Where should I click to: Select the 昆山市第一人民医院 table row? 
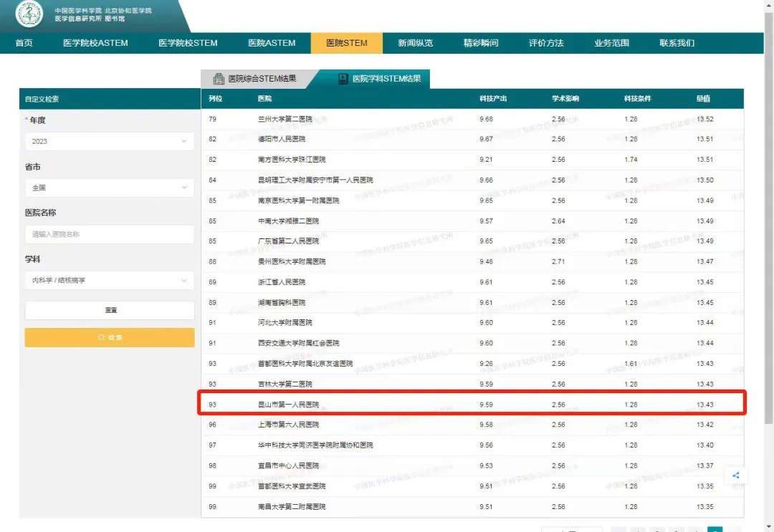tap(472, 405)
